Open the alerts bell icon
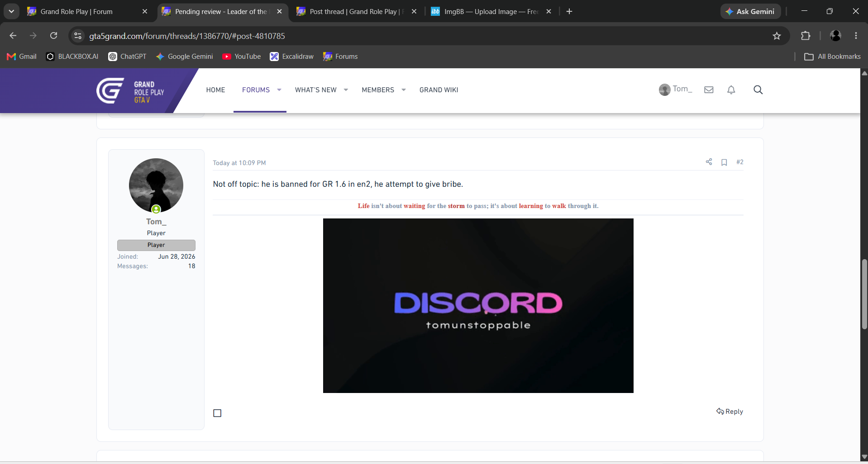 [x=731, y=90]
